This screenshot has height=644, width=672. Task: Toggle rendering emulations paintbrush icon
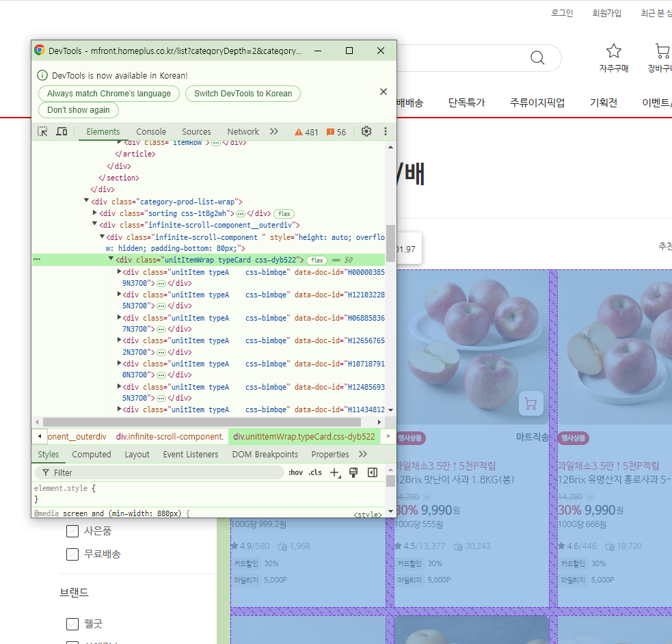tap(353, 472)
